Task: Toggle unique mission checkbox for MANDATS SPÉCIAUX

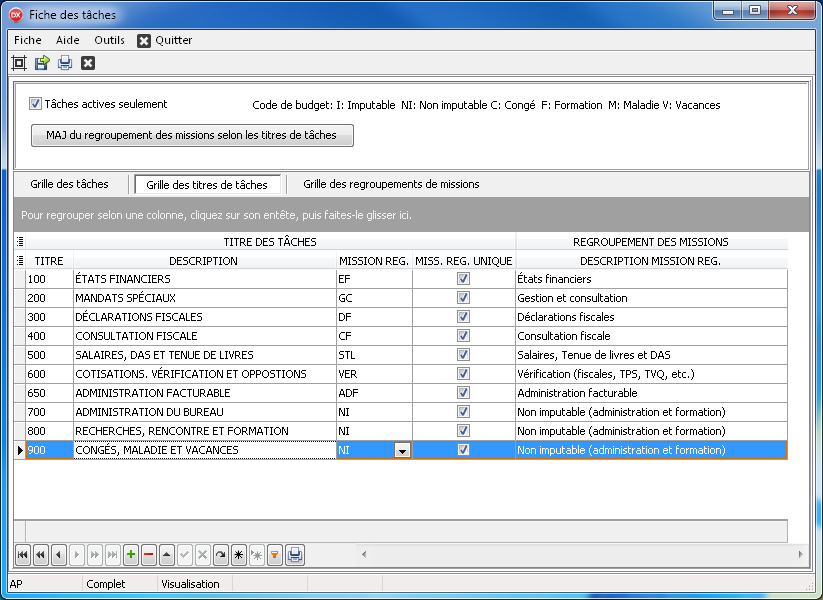Action: click(x=463, y=298)
